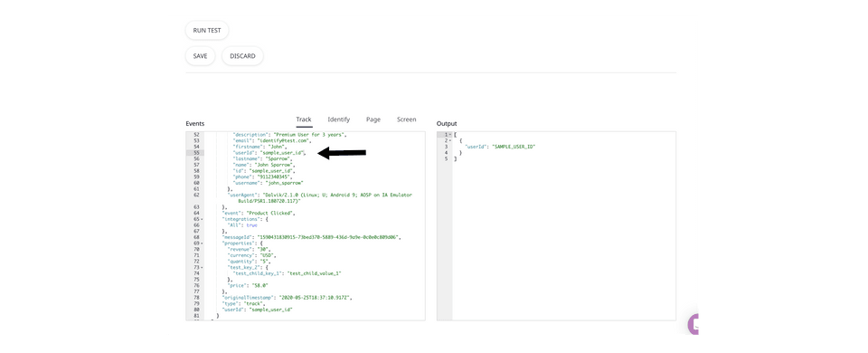The width and height of the screenshot is (868, 353).
Task: Click line number 80 in Events gutter
Action: 196,310
